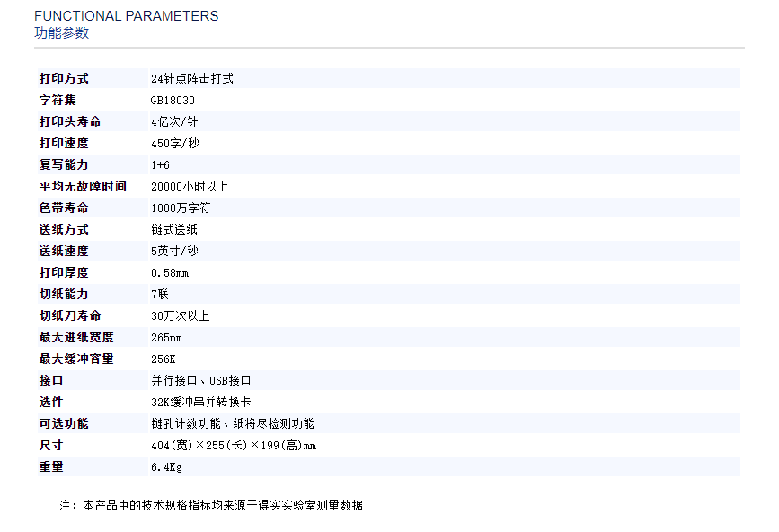Click the 并行接口、USB接口 value

tap(201, 381)
